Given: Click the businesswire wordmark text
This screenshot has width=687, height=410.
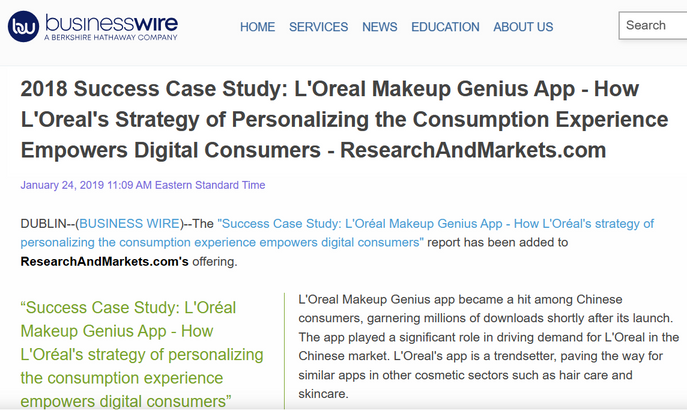Looking at the screenshot, I should point(109,21).
